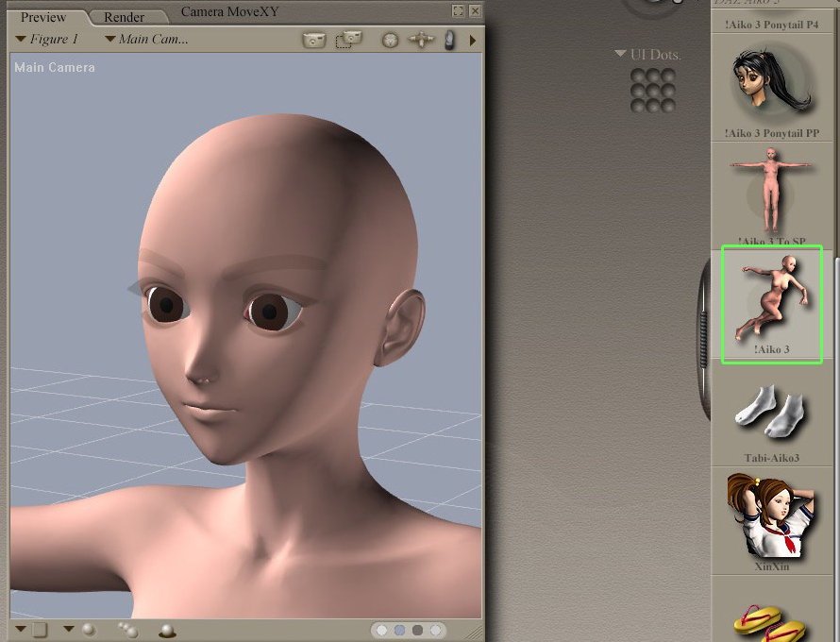Close the document preview window
This screenshot has height=642, width=840.
[475, 10]
